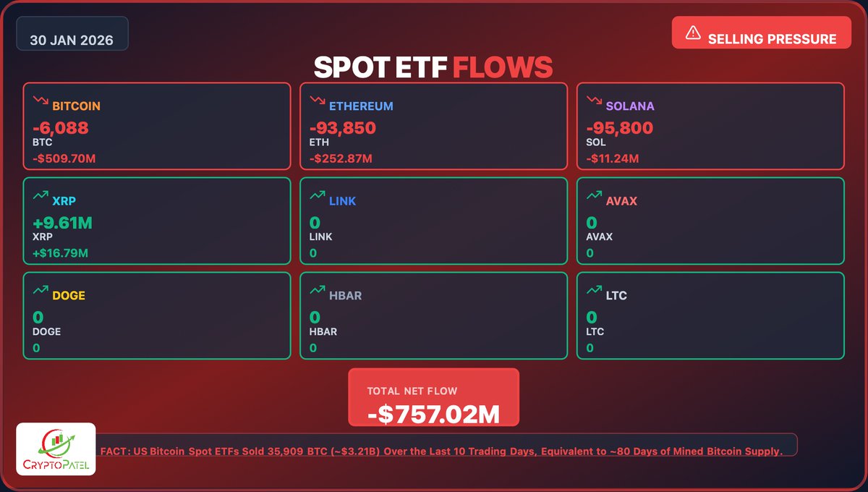This screenshot has width=868, height=492.
Task: Click the Bitcoin downtrend arrow icon
Action: point(39,101)
